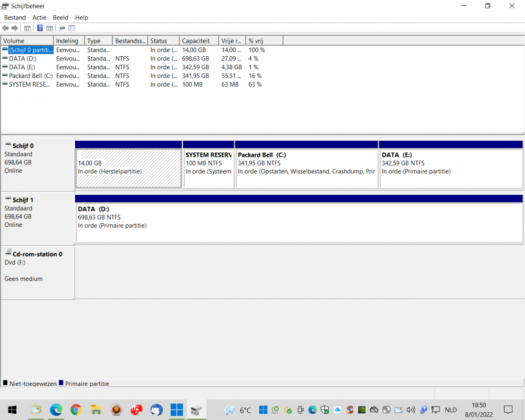This screenshot has height=420, width=525.
Task: Open the Beeld menu
Action: click(60, 17)
